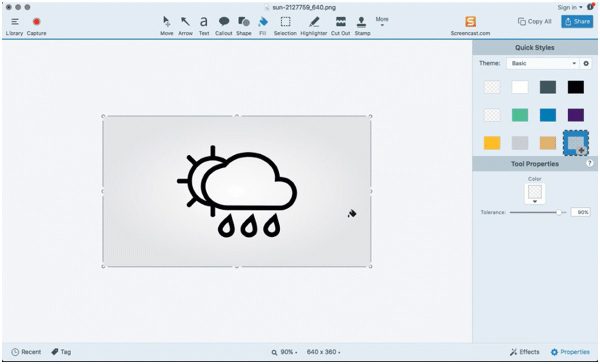Click the Share button

tap(577, 22)
